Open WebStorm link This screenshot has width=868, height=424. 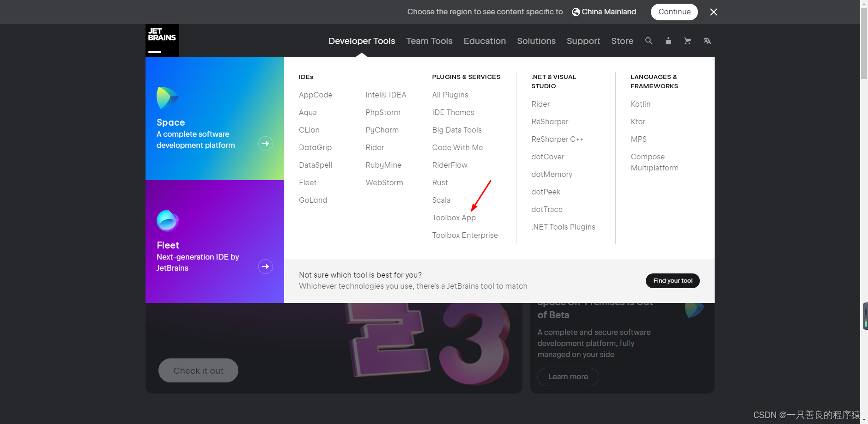384,182
